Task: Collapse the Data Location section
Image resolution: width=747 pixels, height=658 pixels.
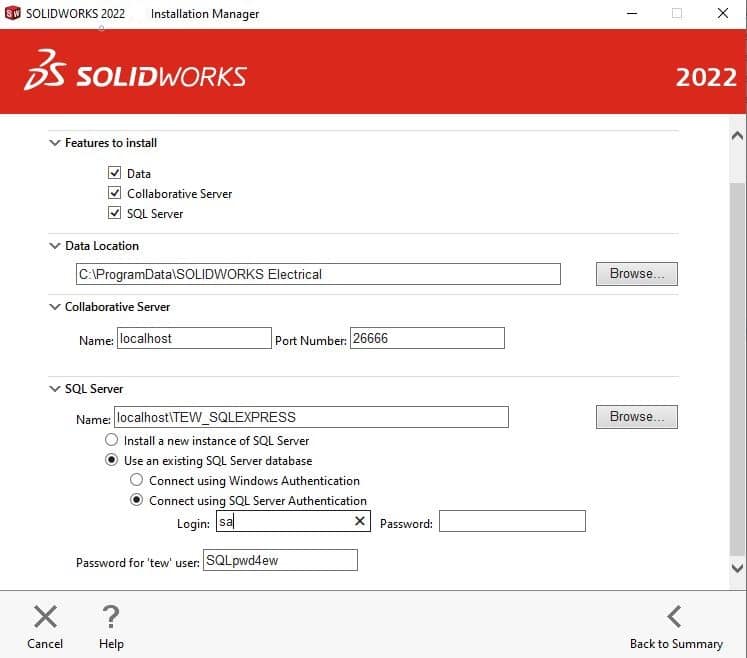Action: point(55,246)
